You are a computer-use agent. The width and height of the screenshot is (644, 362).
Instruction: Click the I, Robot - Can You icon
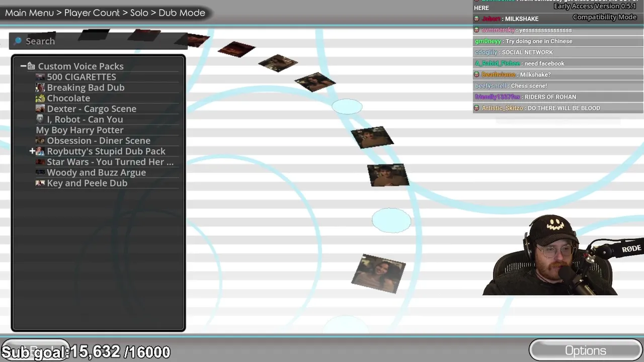point(40,119)
